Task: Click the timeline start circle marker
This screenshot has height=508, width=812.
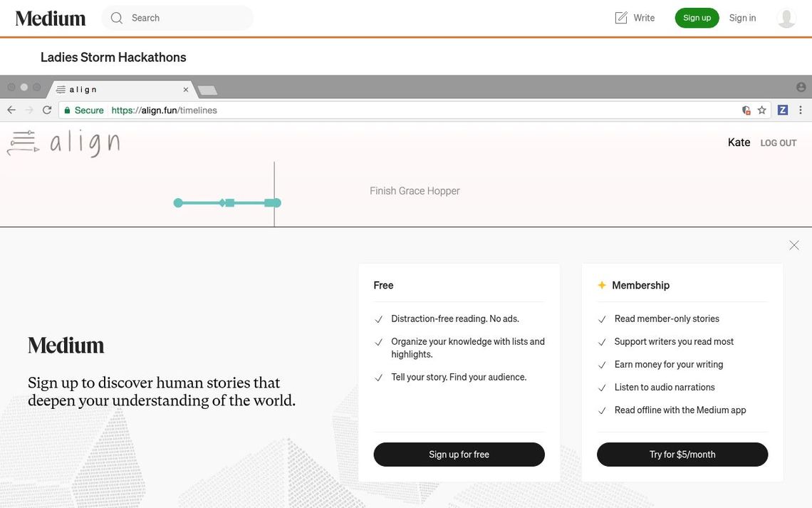Action: point(178,203)
